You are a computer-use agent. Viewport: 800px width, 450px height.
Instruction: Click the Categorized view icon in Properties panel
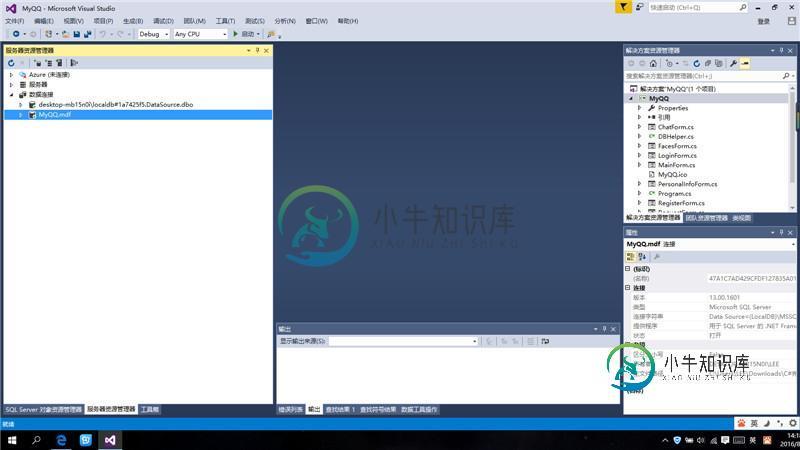pos(631,257)
